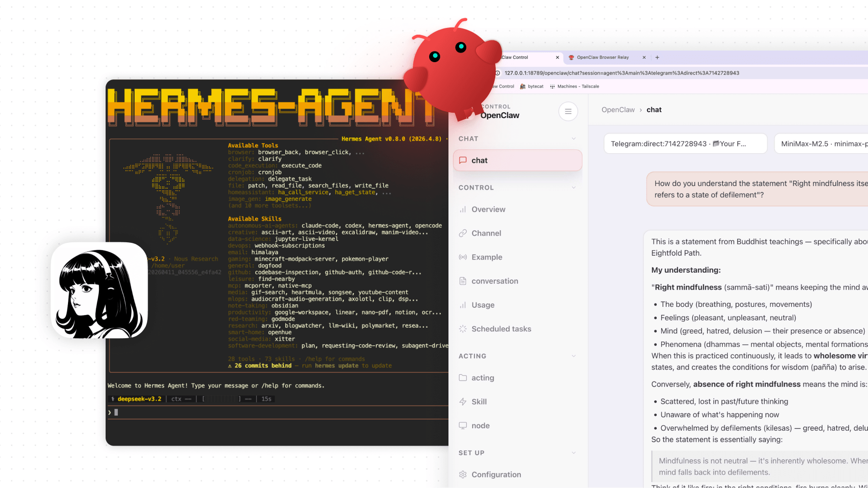Click the 'My understanding:' heading in reply

[x=686, y=270]
